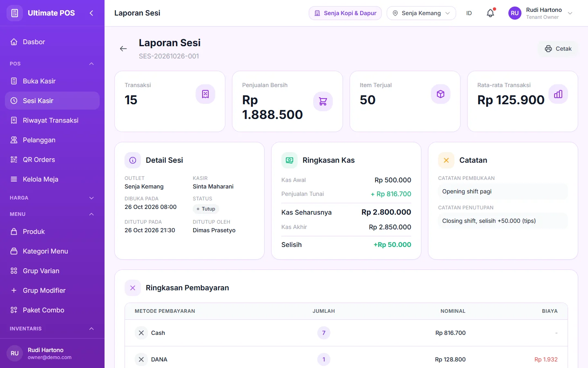Collapse the INVENTARIS sidebar section

[x=52, y=329]
